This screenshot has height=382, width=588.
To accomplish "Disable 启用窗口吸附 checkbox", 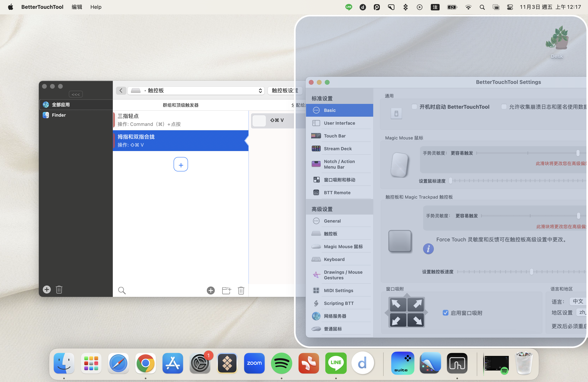I will (x=445, y=313).
